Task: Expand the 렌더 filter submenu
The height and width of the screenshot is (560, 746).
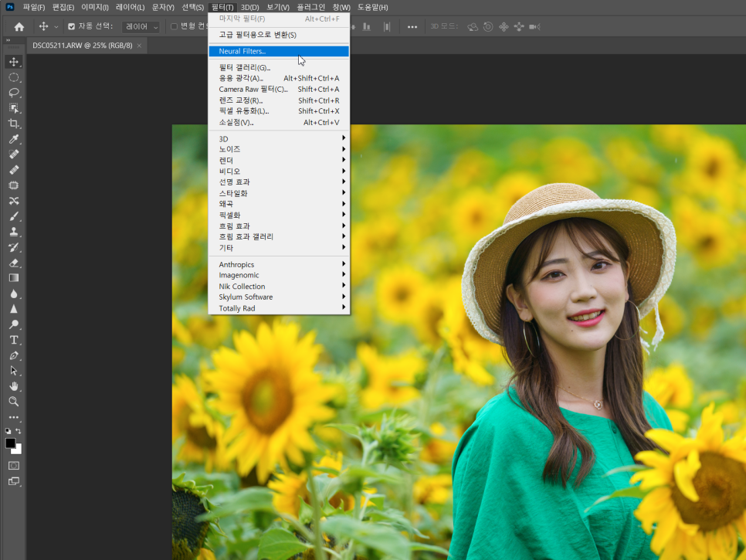Action: [x=279, y=161]
